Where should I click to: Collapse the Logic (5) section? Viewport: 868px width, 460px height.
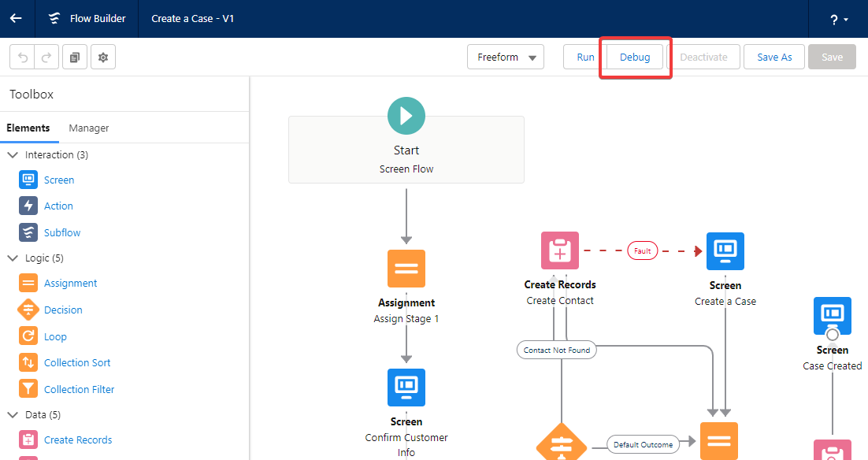pos(13,258)
